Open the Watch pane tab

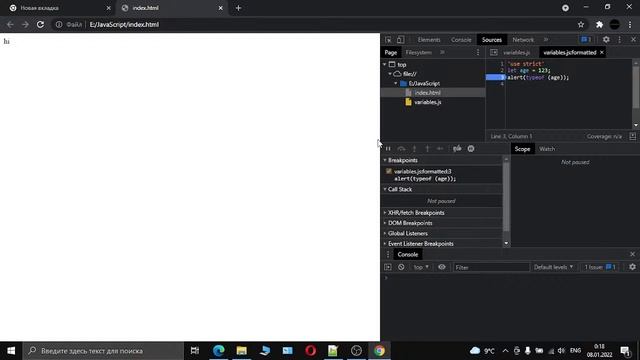click(x=547, y=149)
